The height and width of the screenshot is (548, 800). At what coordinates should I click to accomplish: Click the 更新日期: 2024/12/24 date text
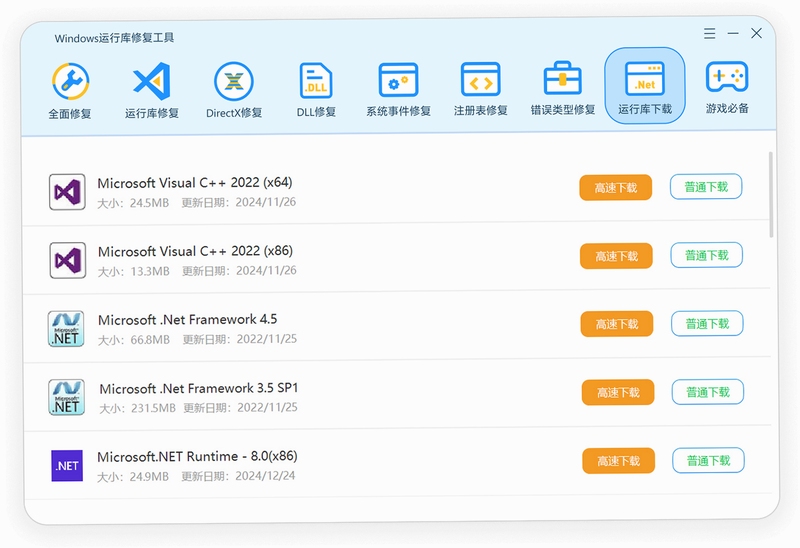tap(238, 476)
